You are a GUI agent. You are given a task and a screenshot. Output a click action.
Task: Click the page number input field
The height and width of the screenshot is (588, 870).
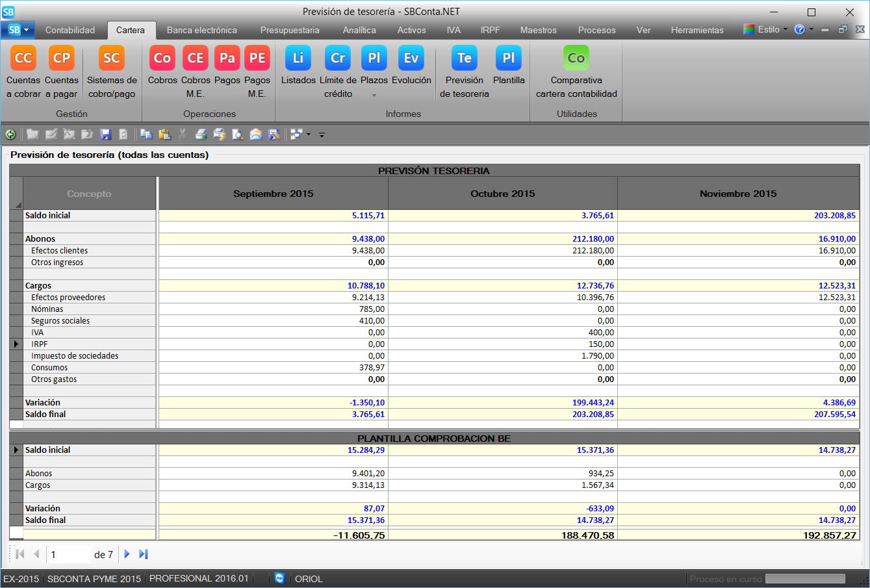tap(68, 555)
